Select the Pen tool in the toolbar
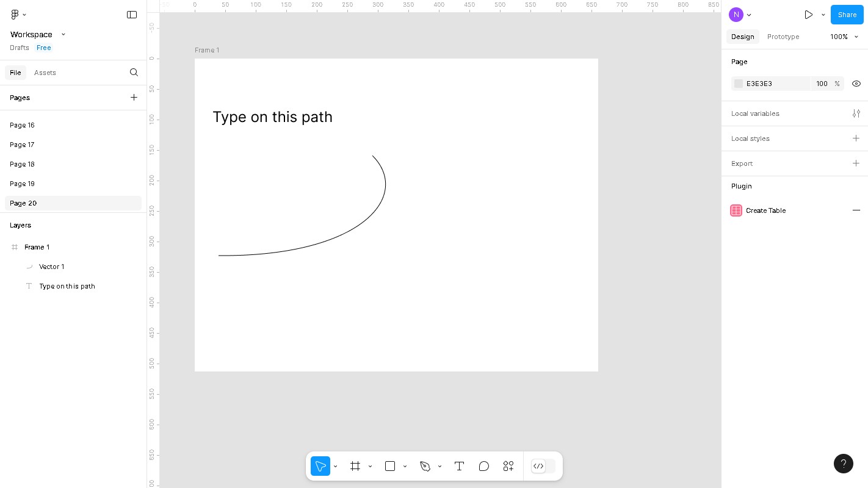 click(x=425, y=466)
